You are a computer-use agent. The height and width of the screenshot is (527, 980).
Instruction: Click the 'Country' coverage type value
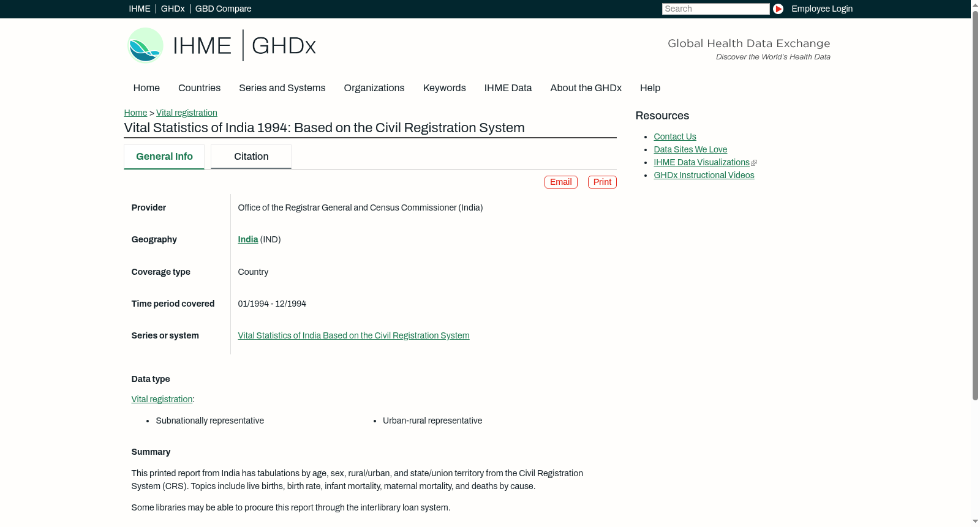pyautogui.click(x=253, y=272)
